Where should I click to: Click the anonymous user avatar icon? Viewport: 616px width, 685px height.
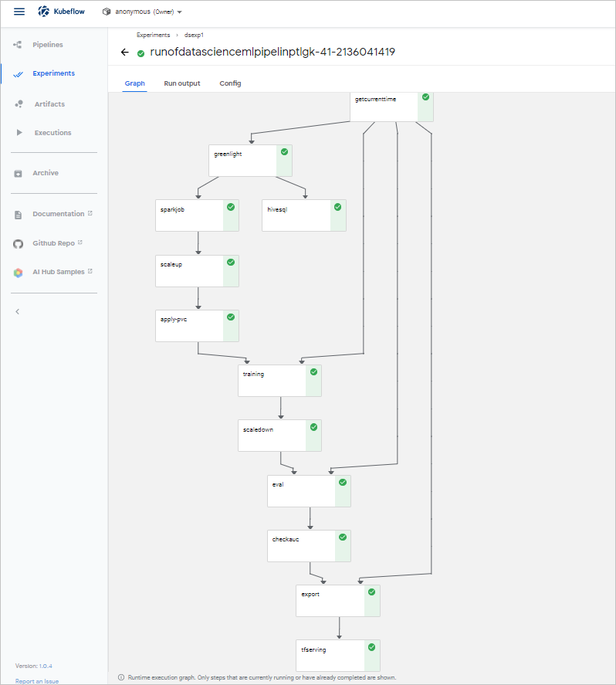coord(107,12)
